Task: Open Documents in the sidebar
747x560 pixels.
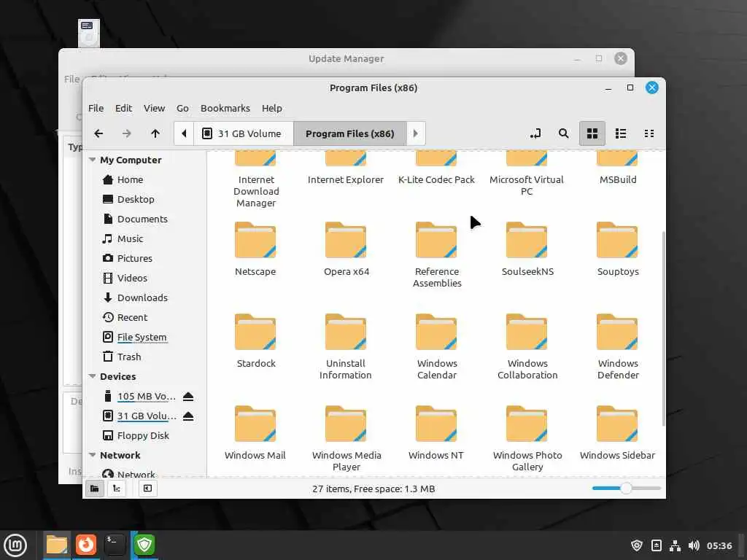Action: (x=142, y=219)
